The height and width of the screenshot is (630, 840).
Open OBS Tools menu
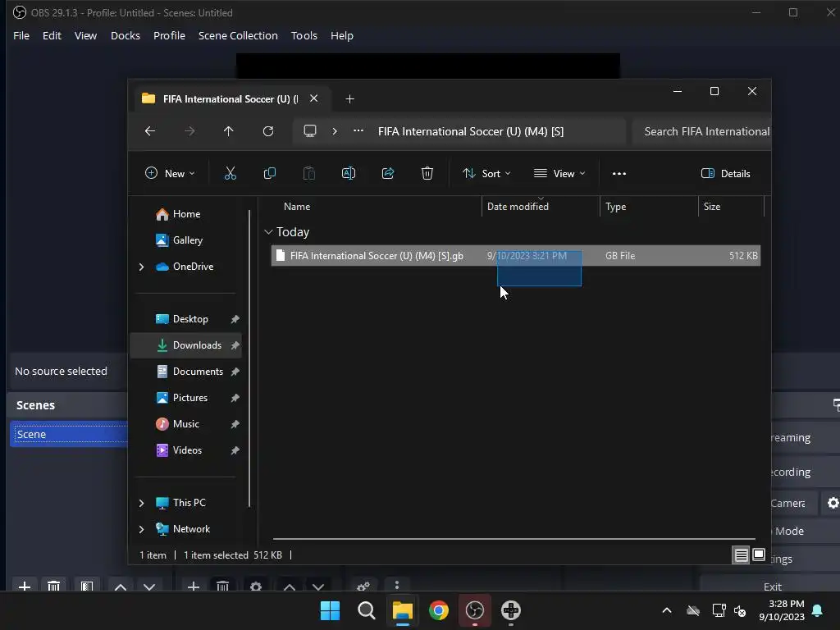coord(304,35)
